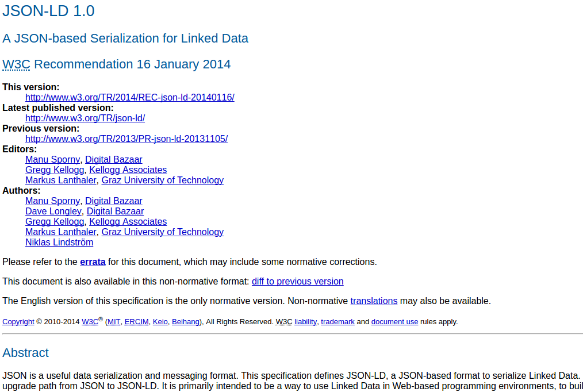Open Digital Bazaar link under Editors
Image resolution: width=583 pixels, height=392 pixels.
coord(113,159)
